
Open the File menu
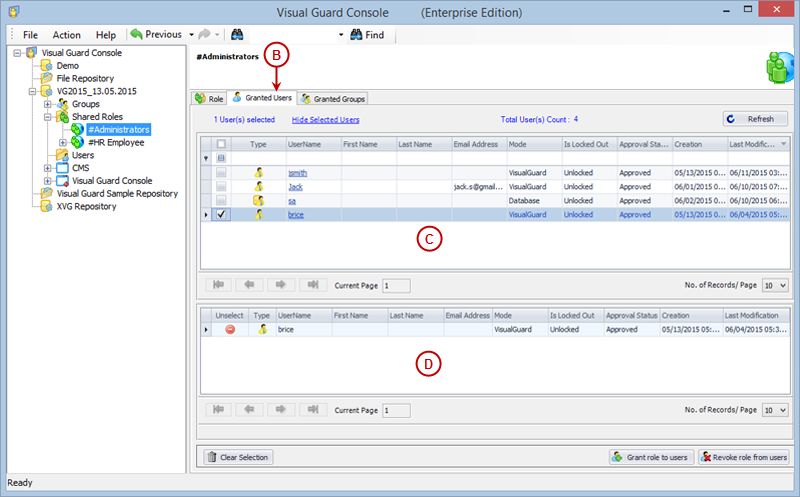click(x=30, y=35)
